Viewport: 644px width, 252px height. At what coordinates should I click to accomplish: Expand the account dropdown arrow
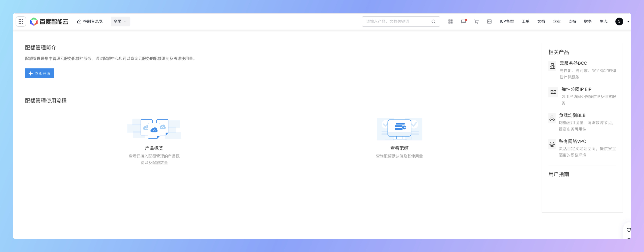(x=628, y=21)
